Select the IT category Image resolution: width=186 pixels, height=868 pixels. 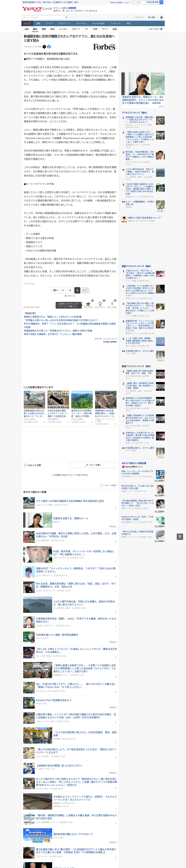(86, 29)
